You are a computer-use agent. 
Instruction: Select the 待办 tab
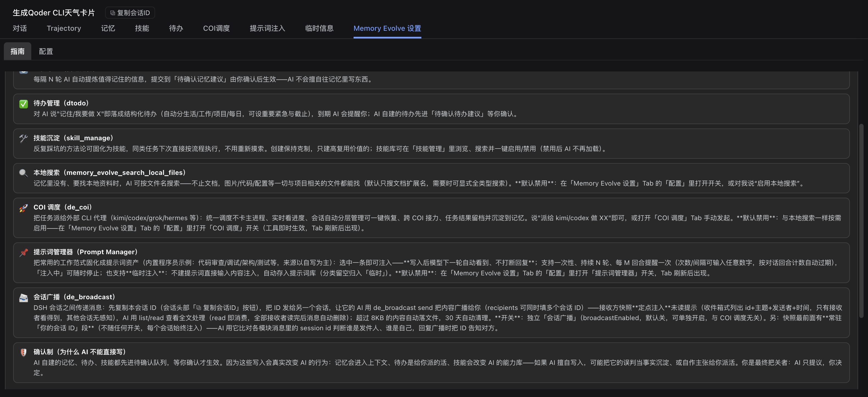coord(176,28)
